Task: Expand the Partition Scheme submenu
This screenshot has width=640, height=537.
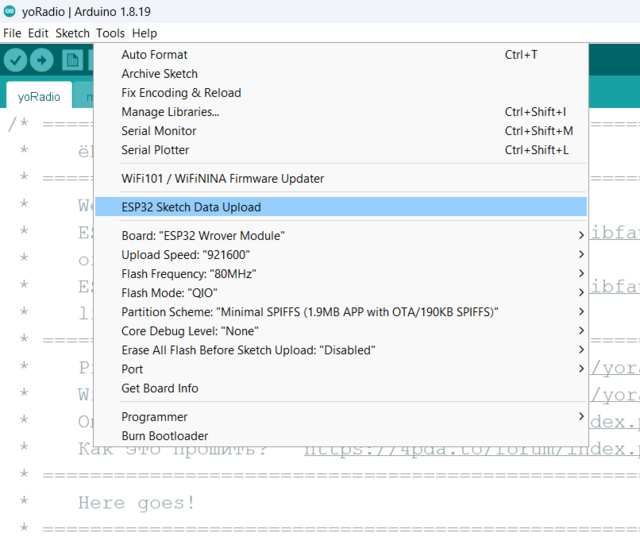Action: coord(341,312)
